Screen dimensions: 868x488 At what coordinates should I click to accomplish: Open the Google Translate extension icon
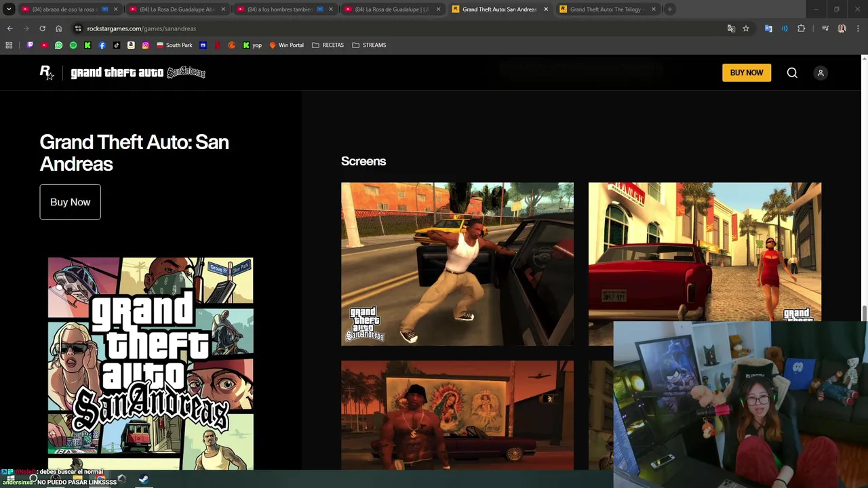click(x=768, y=28)
